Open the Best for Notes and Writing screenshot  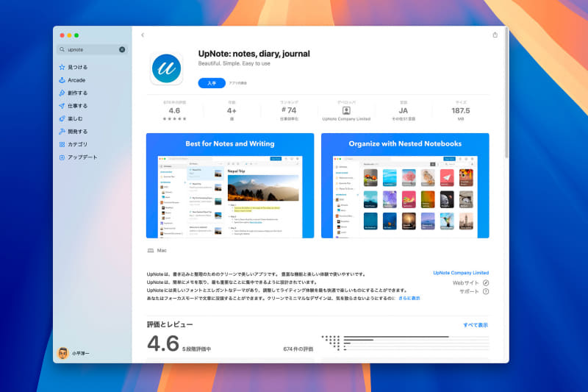click(230, 185)
